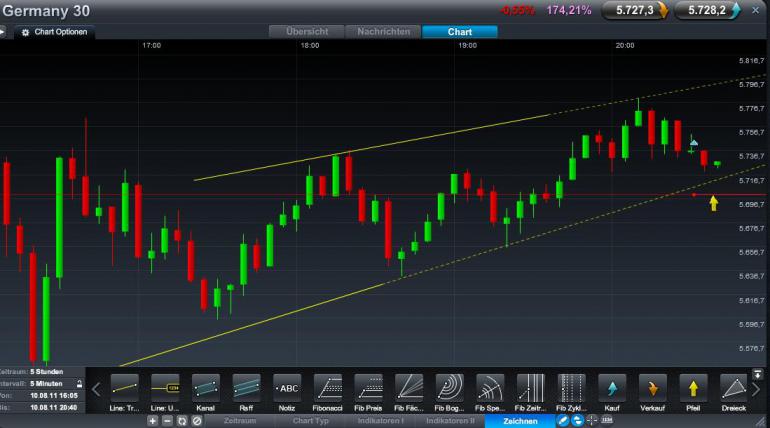Click the 174,21% value in the header
Screen dimensions: 770x428
click(569, 10)
